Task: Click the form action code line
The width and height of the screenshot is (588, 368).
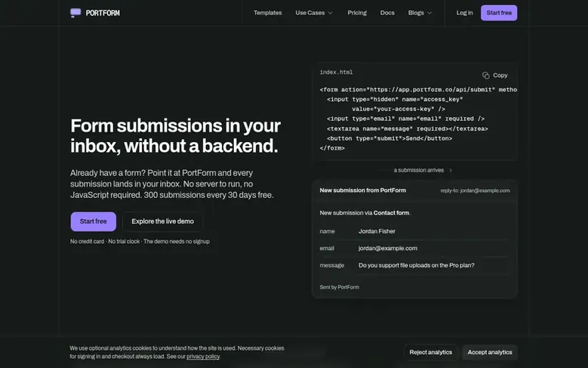Action: [x=418, y=90]
